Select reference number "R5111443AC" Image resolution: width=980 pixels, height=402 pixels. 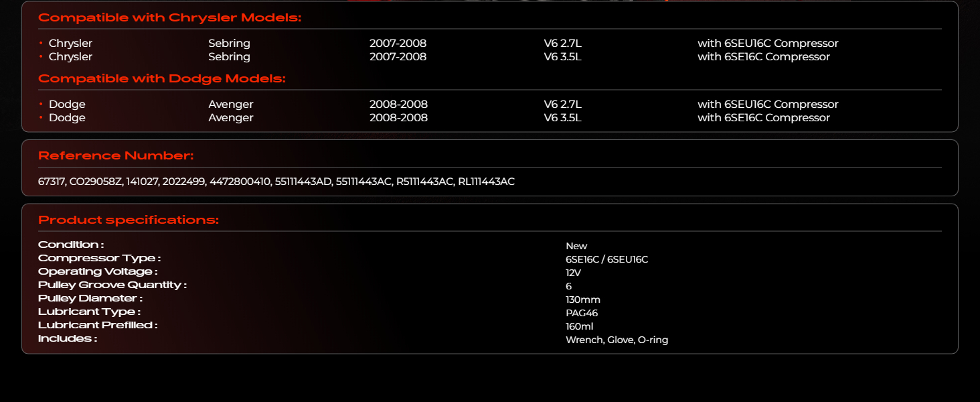click(425, 182)
